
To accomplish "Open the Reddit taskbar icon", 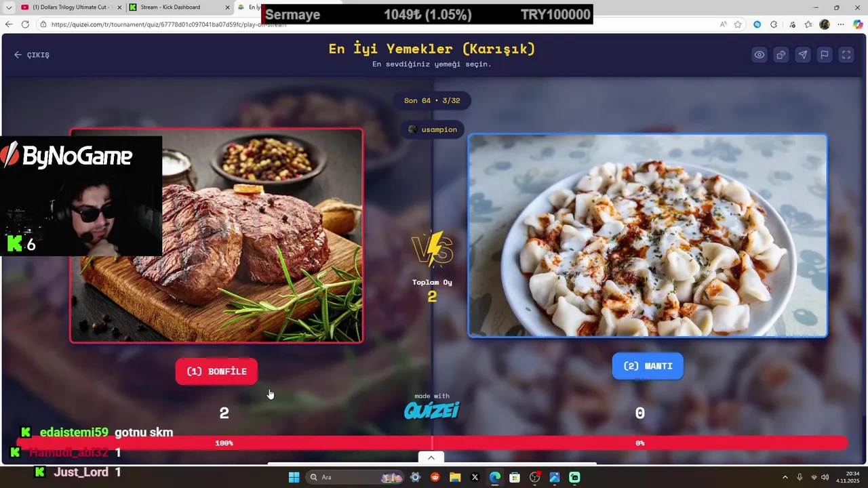I will (x=435, y=477).
